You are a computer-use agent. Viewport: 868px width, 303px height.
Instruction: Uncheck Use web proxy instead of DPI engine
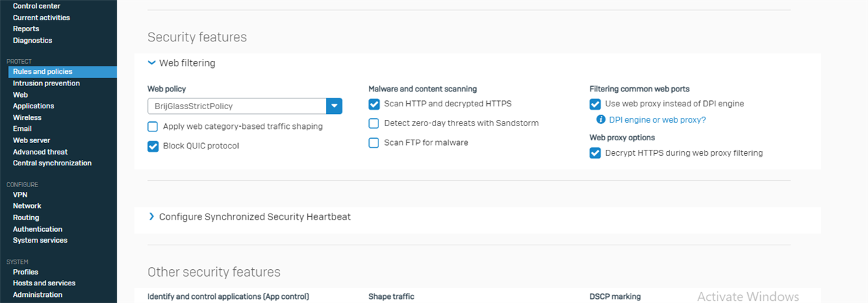pyautogui.click(x=595, y=104)
